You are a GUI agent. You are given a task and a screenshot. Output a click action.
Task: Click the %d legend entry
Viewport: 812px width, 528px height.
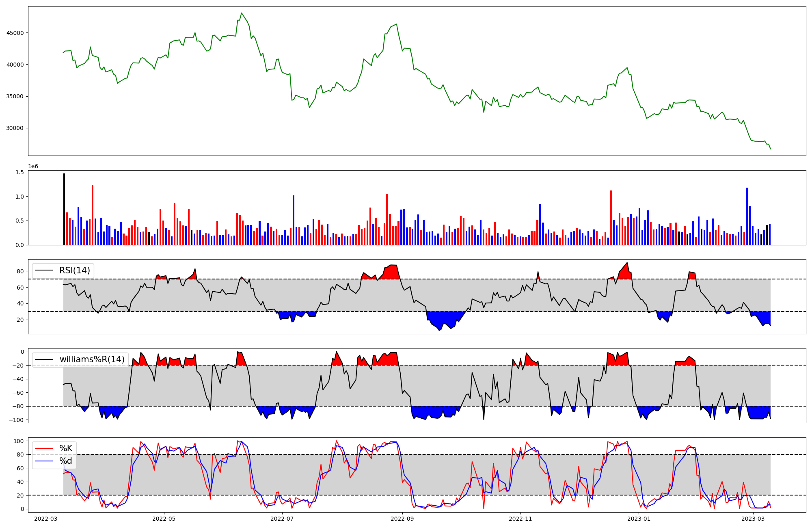coord(66,461)
